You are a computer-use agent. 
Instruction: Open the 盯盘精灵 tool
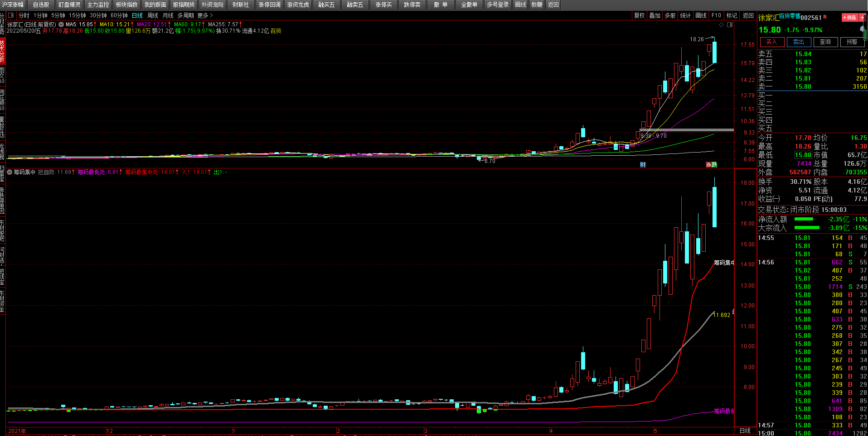[x=69, y=5]
